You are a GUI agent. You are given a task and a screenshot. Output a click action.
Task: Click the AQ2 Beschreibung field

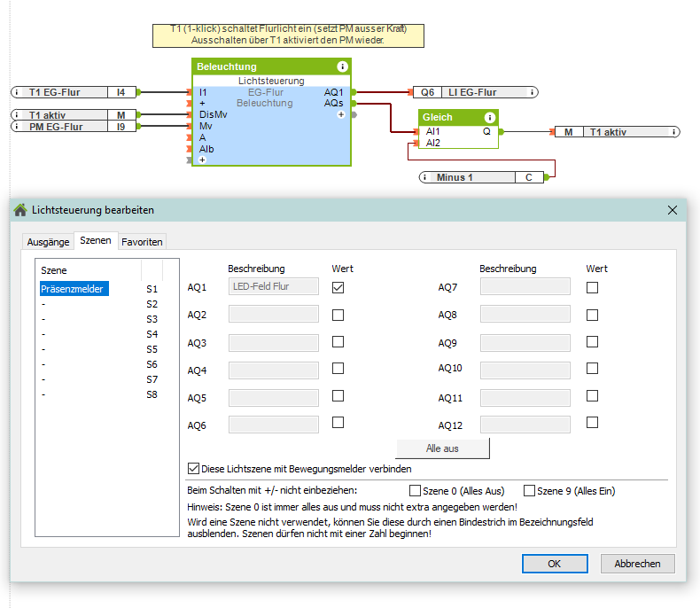click(x=274, y=314)
